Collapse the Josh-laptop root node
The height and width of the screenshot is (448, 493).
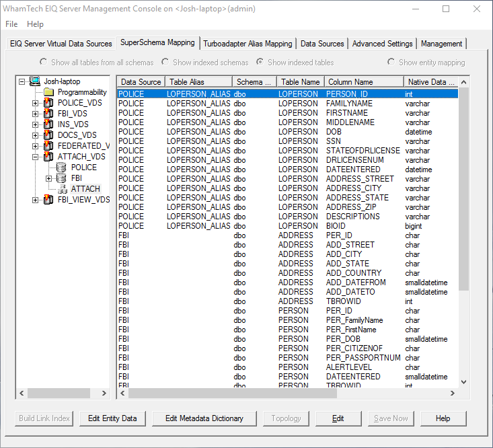(x=22, y=82)
